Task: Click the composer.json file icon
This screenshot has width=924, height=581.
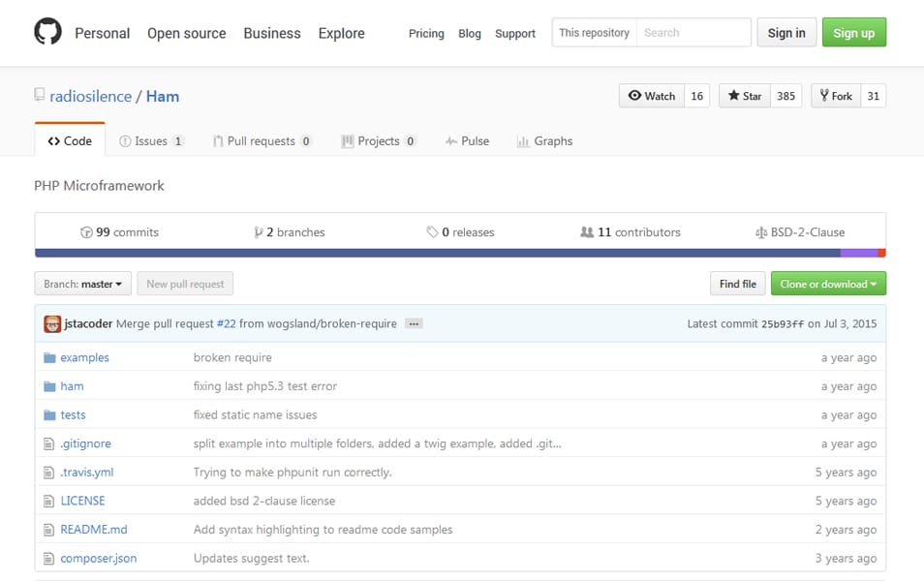Action: [48, 559]
